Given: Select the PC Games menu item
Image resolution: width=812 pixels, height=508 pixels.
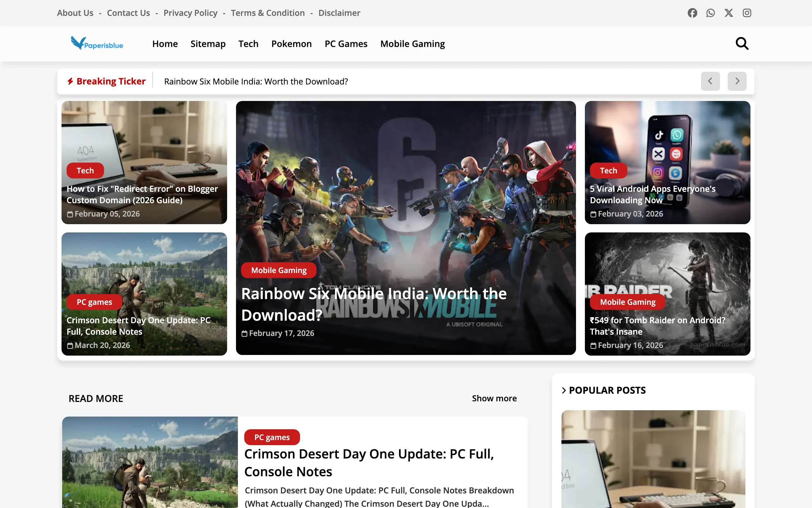Looking at the screenshot, I should [x=346, y=44].
